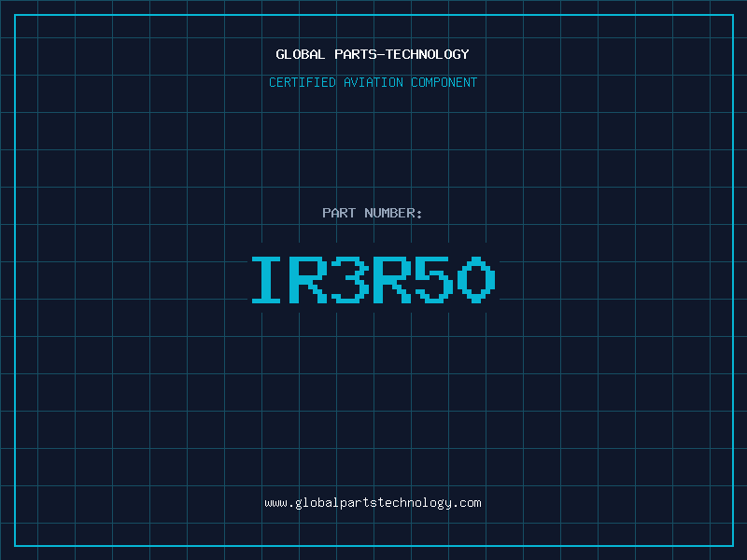The height and width of the screenshot is (560, 747).
Task: Click the PART NUMBER: label
Action: pyautogui.click(x=373, y=214)
